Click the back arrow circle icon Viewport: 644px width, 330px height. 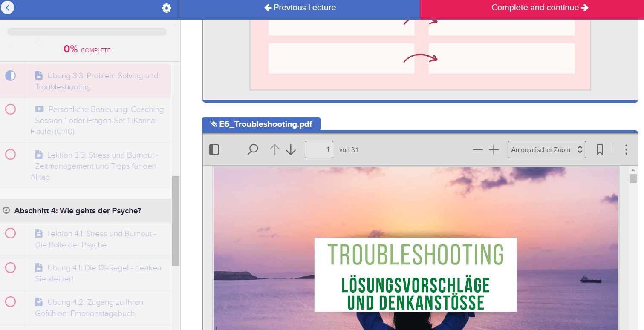(x=8, y=7)
